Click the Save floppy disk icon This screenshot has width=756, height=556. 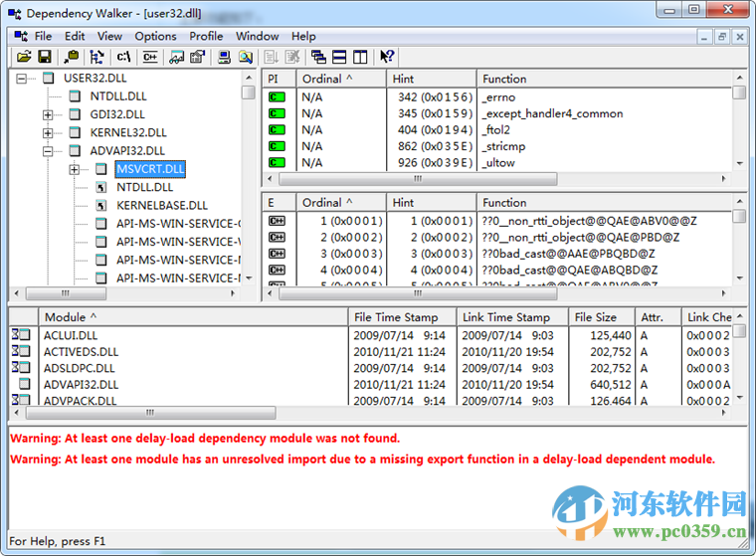coord(45,57)
